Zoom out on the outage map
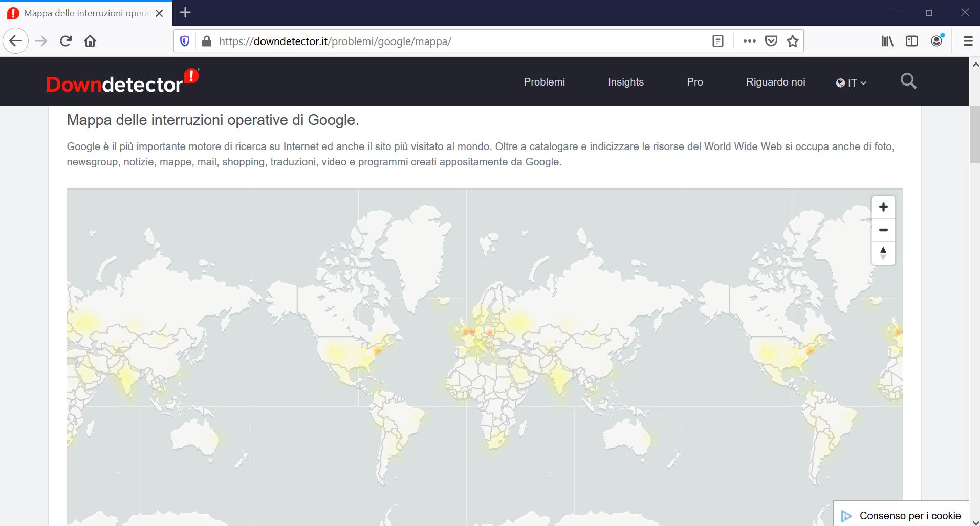Image resolution: width=980 pixels, height=526 pixels. pyautogui.click(x=883, y=230)
